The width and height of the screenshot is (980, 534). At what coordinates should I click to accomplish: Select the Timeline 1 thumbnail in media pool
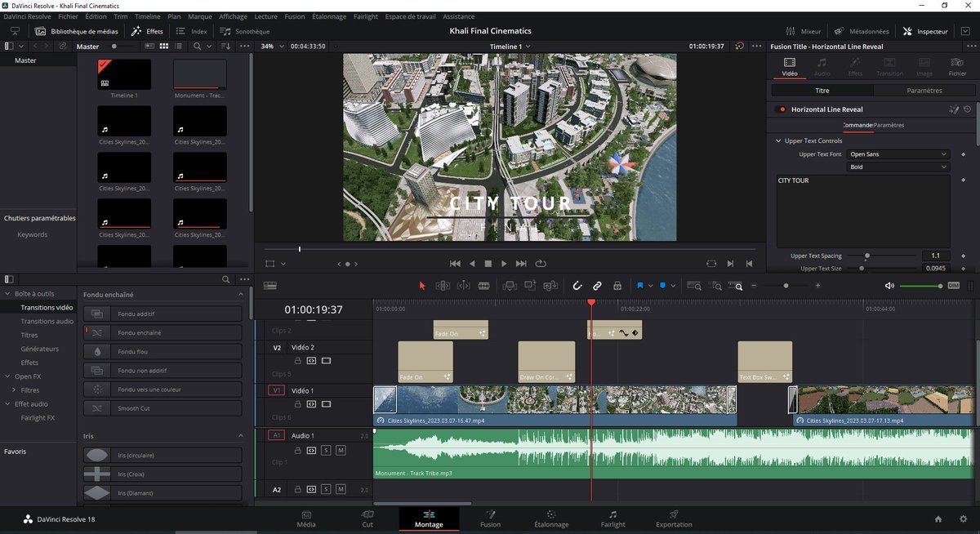pyautogui.click(x=124, y=74)
